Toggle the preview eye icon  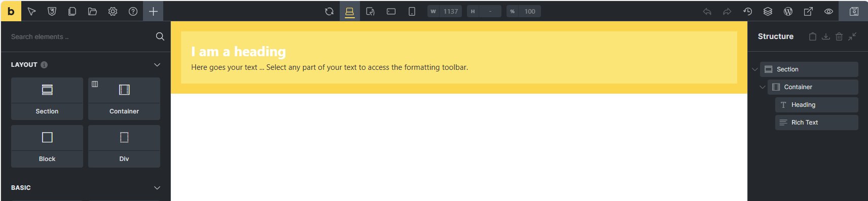pos(828,11)
